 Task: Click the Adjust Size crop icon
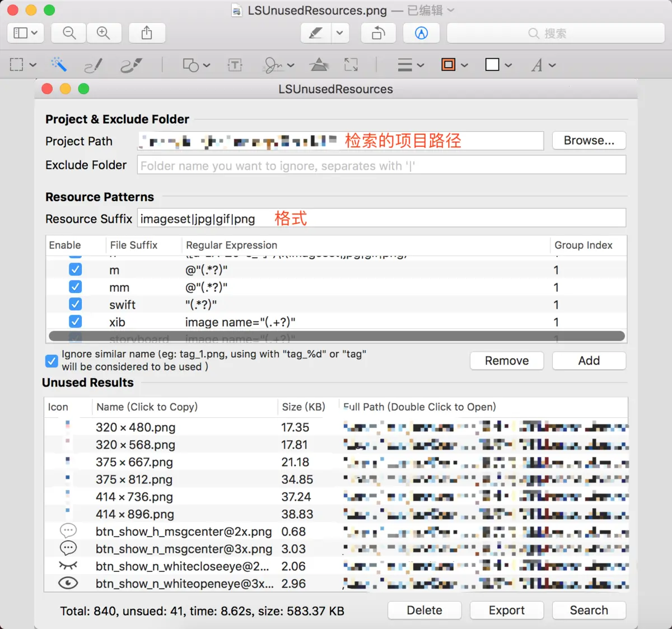[x=351, y=65]
